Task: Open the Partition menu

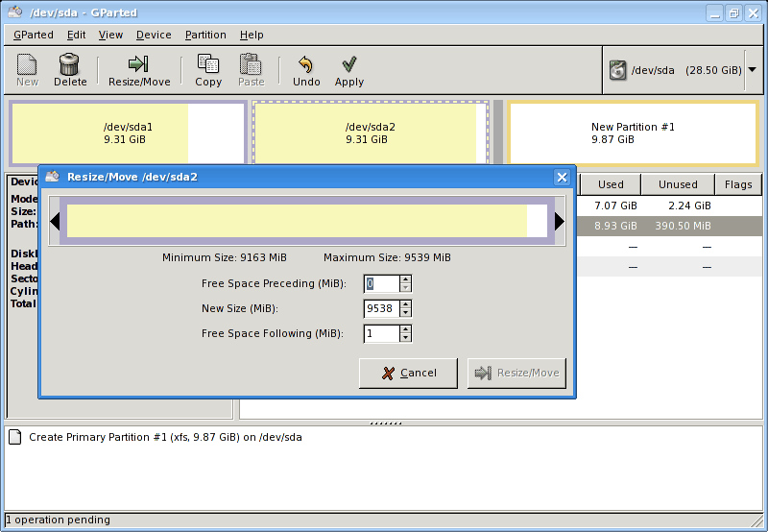Action: (205, 35)
